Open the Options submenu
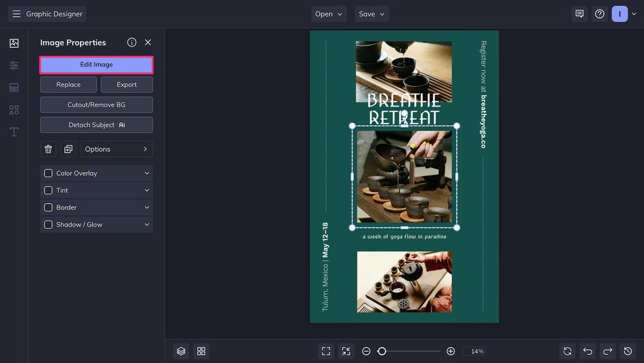This screenshot has width=644, height=363. [116, 149]
